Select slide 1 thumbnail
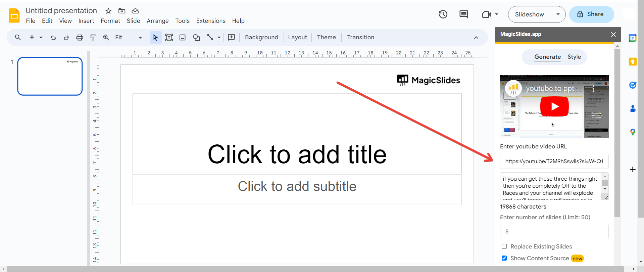Image resolution: width=644 pixels, height=272 pixels. click(50, 76)
